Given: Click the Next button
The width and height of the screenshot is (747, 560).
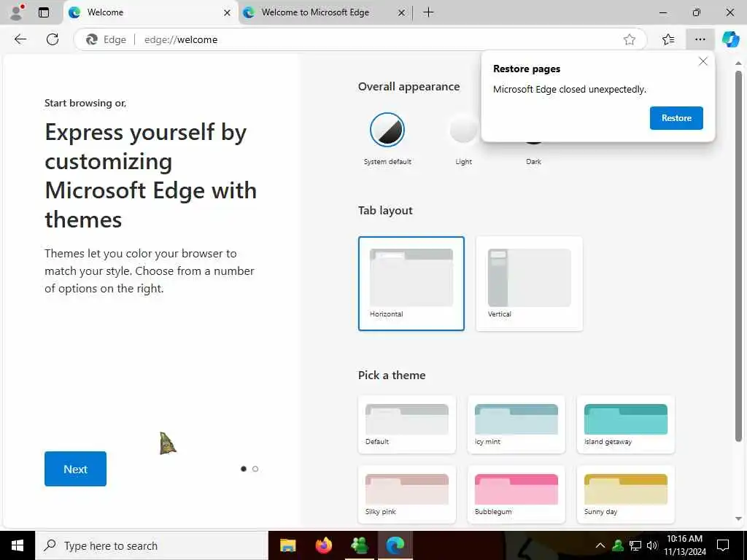Looking at the screenshot, I should [75, 469].
